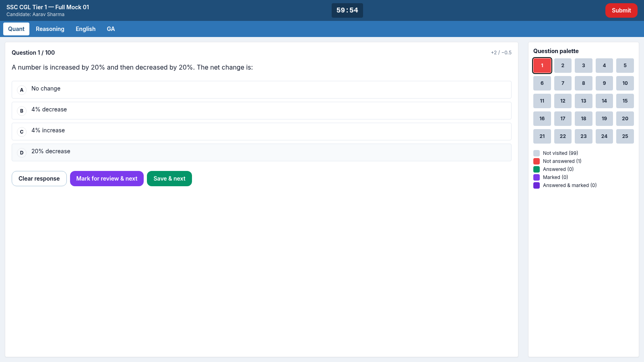The height and width of the screenshot is (362, 644).
Task: Open question 20 from palette
Action: click(x=625, y=119)
